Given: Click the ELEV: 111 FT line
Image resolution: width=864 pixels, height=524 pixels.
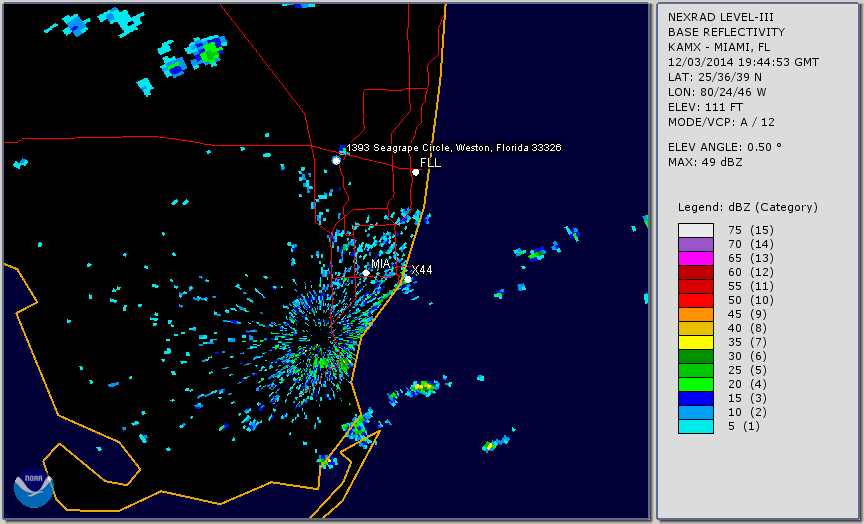Looking at the screenshot, I should click(x=705, y=107).
